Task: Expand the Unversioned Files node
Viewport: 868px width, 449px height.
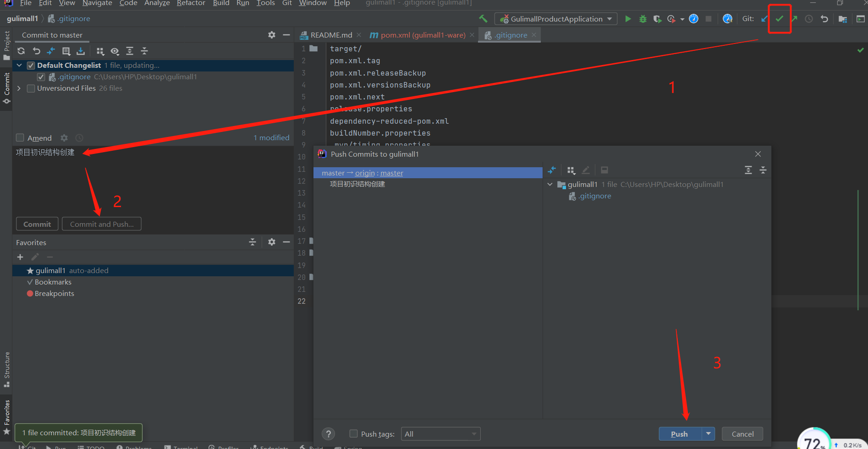Action: pyautogui.click(x=19, y=88)
